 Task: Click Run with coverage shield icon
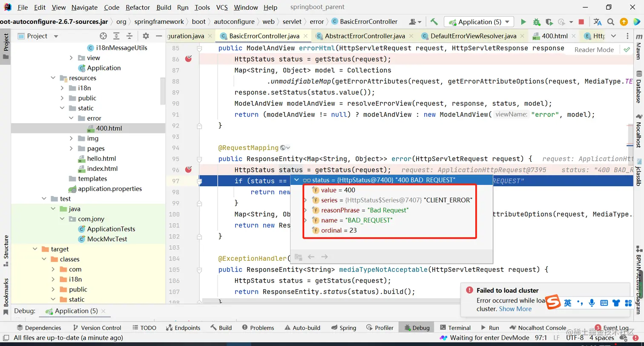pyautogui.click(x=549, y=22)
